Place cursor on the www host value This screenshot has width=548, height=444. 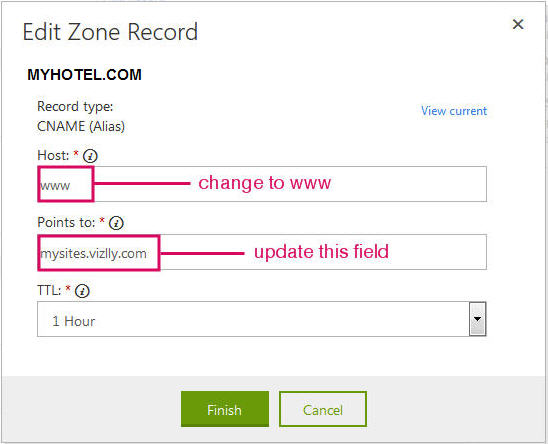point(55,185)
